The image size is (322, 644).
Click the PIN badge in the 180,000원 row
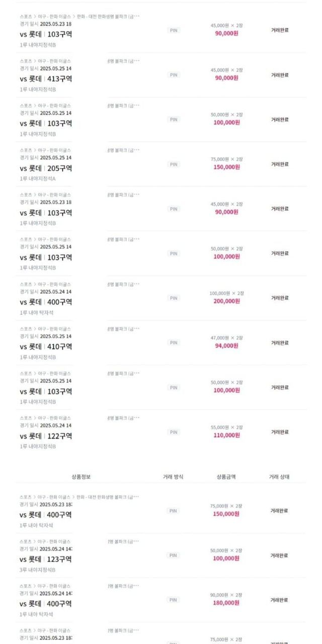point(174,600)
